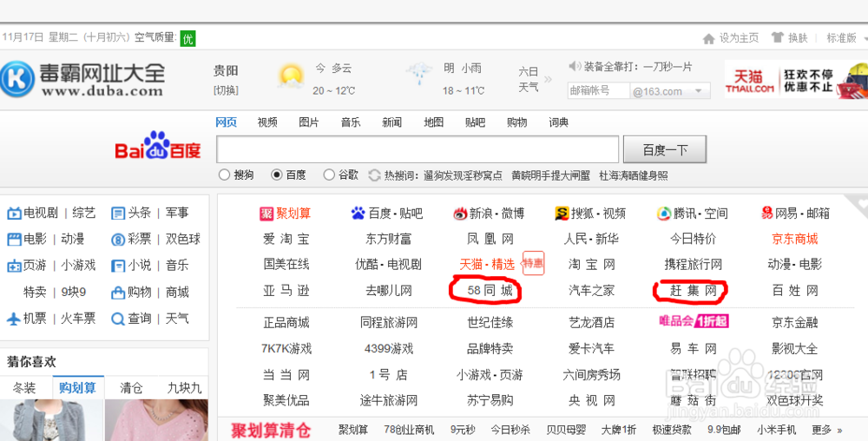Viewport: 868px width, 441px height.
Task: Click the red 特惠 badge
Action: [534, 263]
